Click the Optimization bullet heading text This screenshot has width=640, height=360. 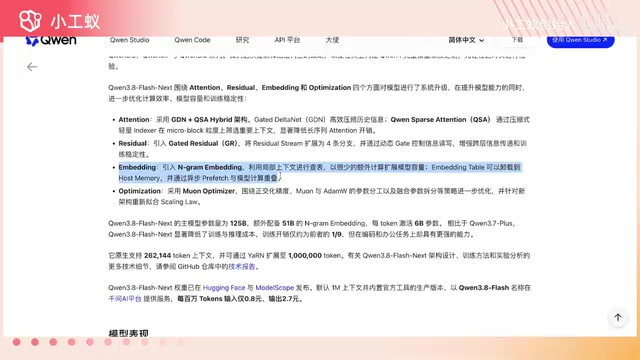[139, 191]
